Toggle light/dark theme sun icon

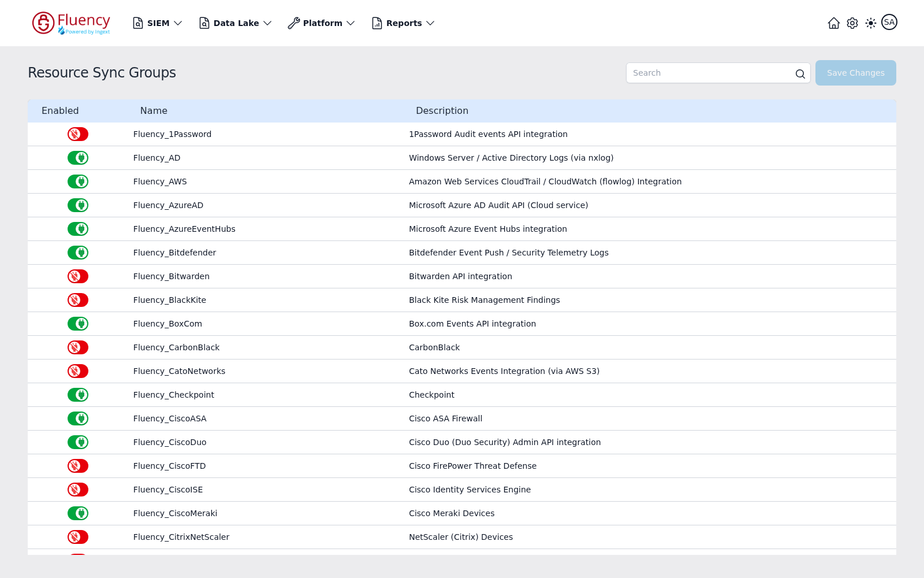point(871,23)
